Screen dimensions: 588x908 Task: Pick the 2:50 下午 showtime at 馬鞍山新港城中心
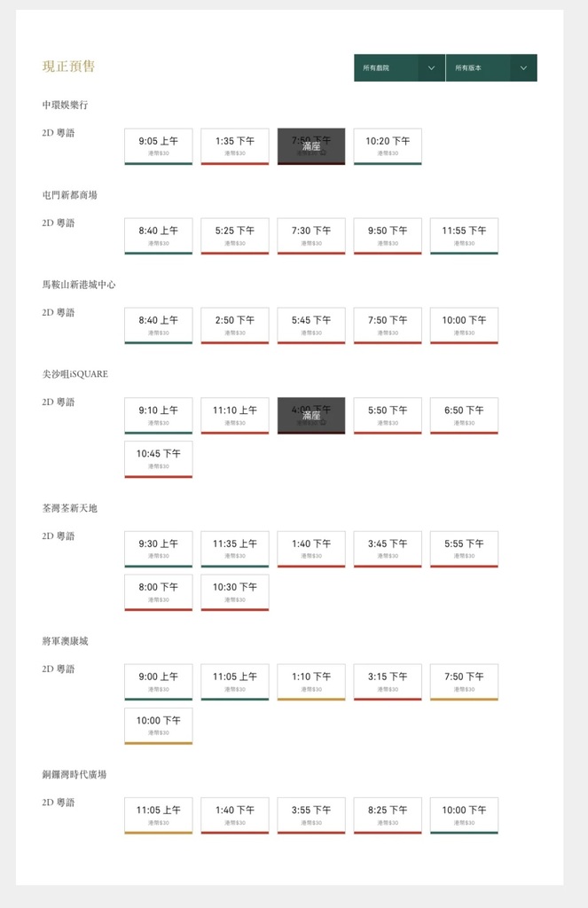point(234,325)
